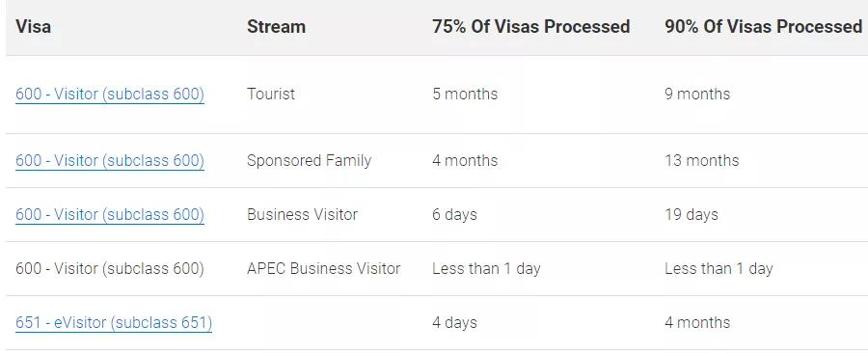Click the 4 days cell for eVisitor

click(454, 322)
